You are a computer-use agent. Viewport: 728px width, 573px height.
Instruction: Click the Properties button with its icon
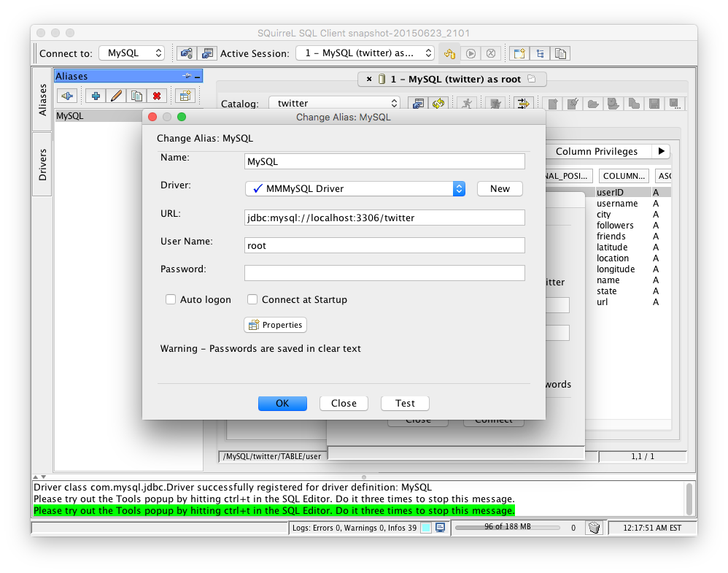click(x=275, y=325)
